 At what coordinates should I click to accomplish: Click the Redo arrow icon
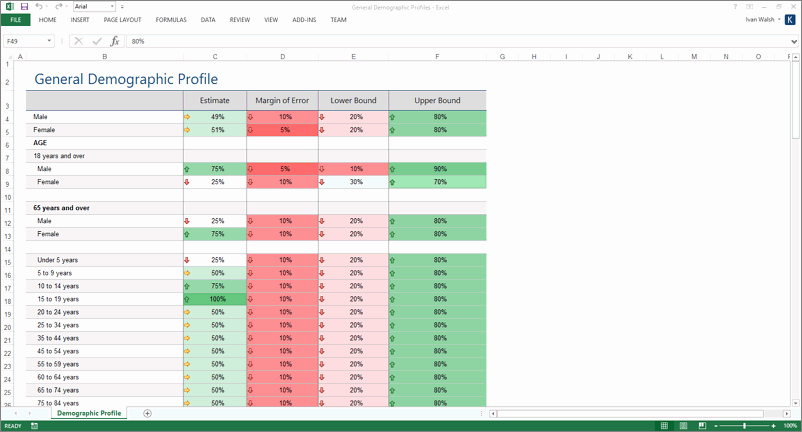(58, 7)
